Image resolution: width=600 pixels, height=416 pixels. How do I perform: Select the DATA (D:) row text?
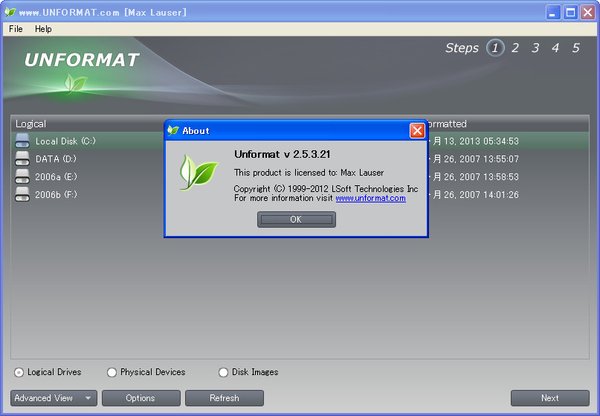pyautogui.click(x=56, y=159)
